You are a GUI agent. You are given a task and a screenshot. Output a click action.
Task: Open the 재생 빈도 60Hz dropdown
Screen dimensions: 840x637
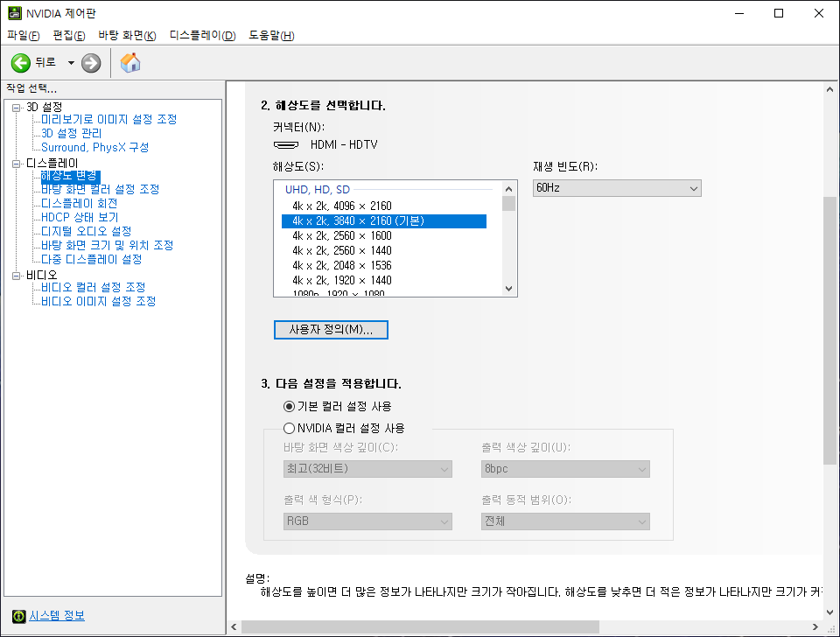coord(617,188)
